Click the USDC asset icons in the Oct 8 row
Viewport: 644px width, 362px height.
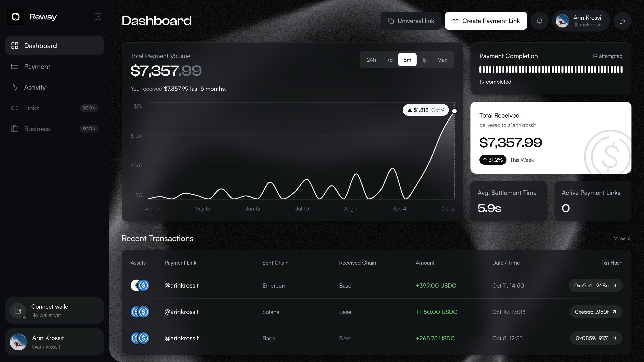[x=140, y=338]
